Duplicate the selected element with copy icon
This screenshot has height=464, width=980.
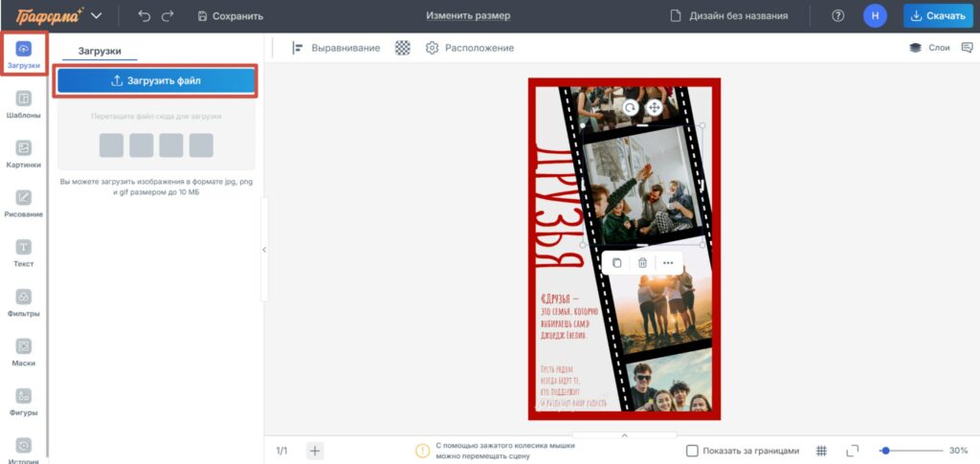point(617,263)
